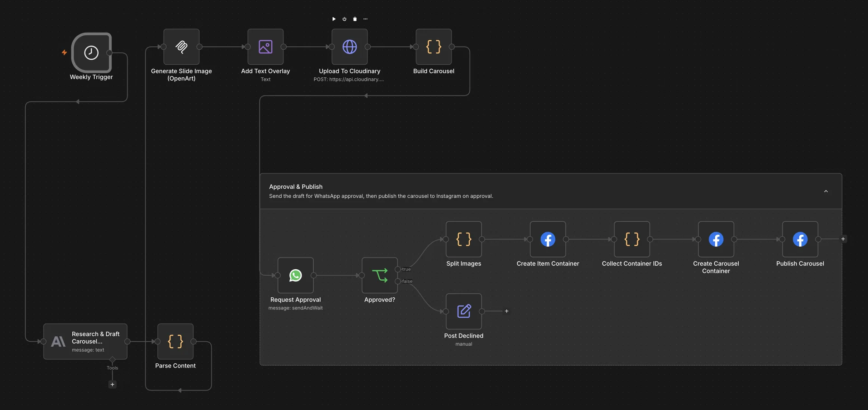
Task: Open the Publish Carousel Facebook node
Action: tap(800, 239)
